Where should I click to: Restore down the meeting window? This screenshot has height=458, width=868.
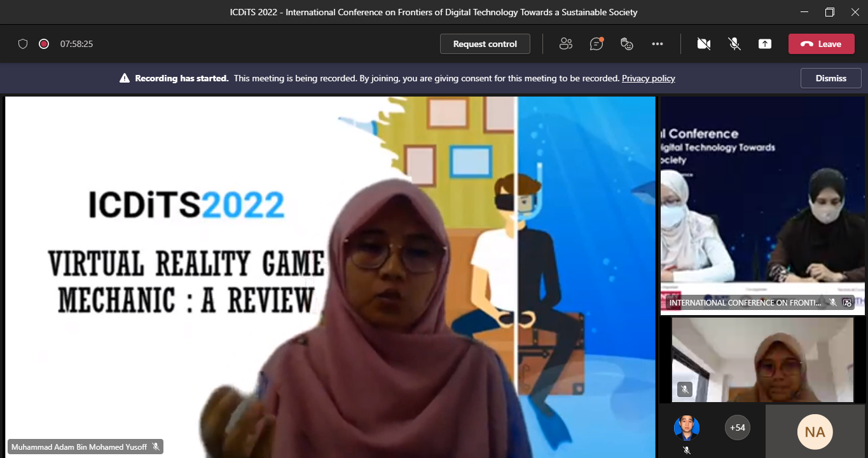pos(829,12)
